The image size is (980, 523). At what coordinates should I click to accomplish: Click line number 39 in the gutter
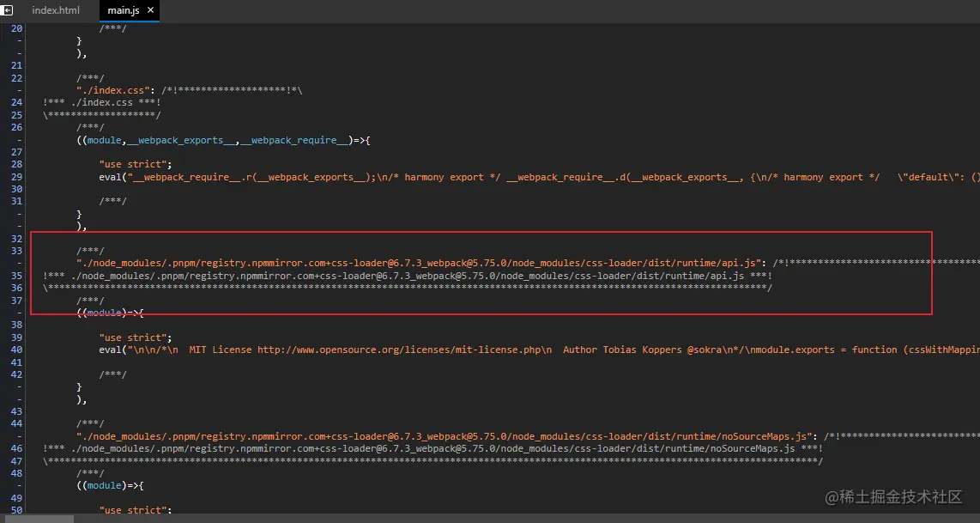[17, 338]
